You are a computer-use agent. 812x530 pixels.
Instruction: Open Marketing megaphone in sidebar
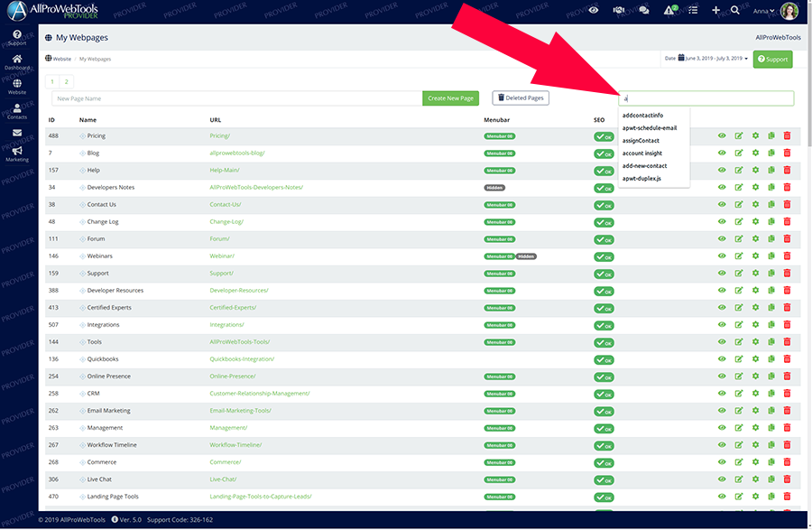17,153
